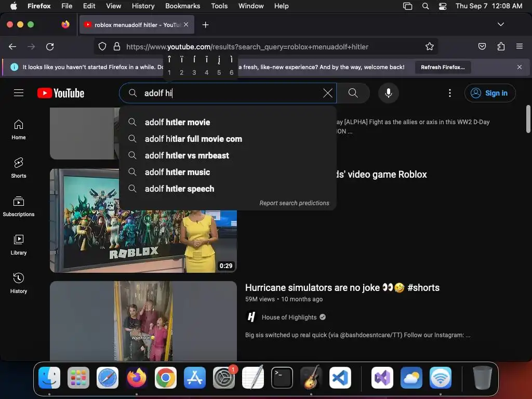
Task: Click the YouTube logo
Action: point(61,93)
